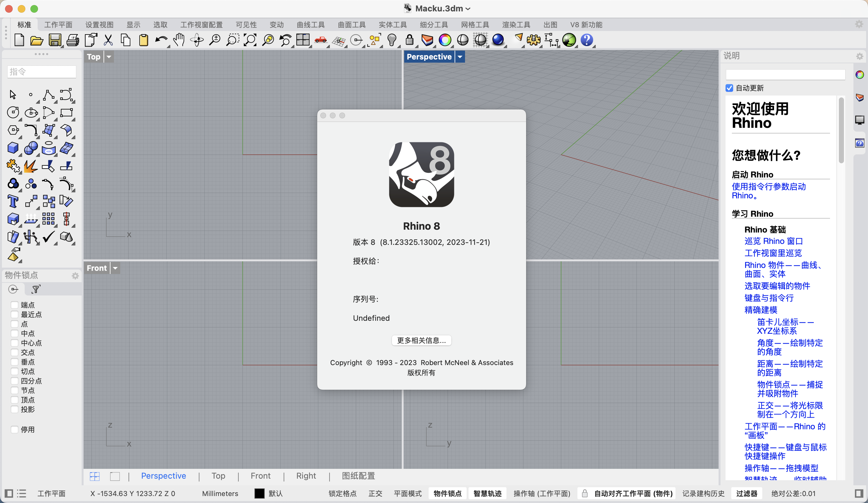
Task: Click the New file icon
Action: pyautogui.click(x=19, y=40)
